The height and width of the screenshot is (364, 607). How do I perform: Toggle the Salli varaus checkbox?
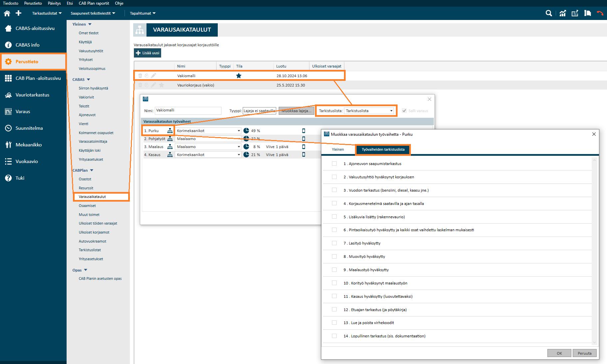404,111
